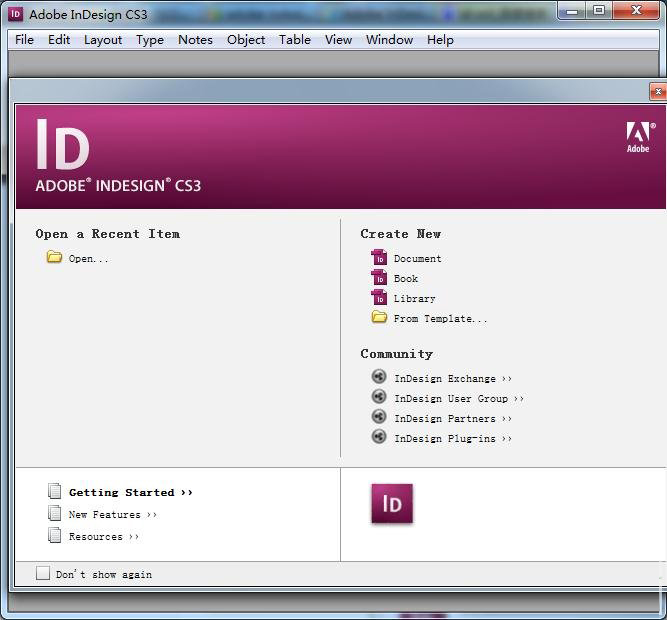Click the New Features page icon
The image size is (667, 620).
[54, 513]
